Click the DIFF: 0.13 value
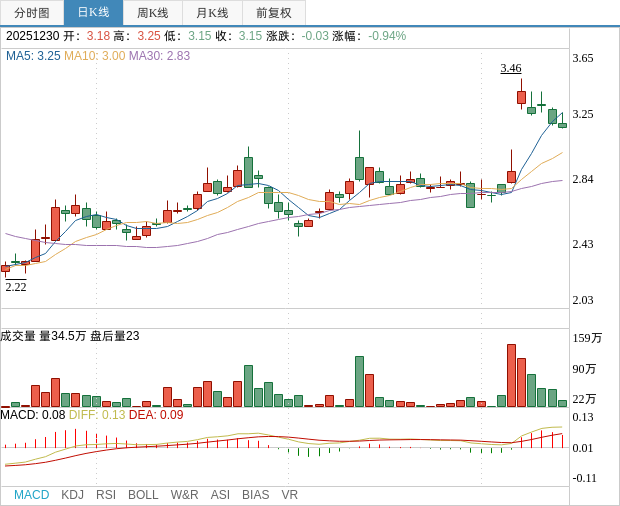Image resolution: width=620 pixels, height=506 pixels. click(x=97, y=415)
